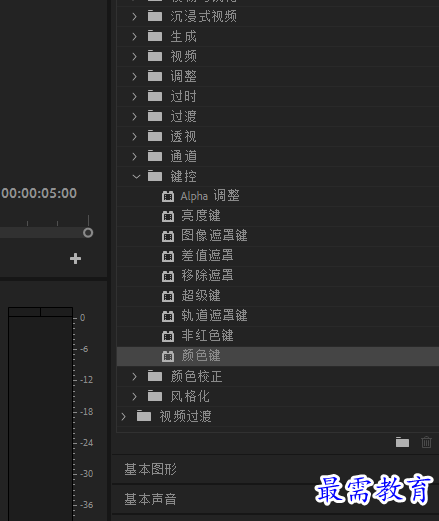
Task: Click the 生成 folder icon
Action: coord(155,36)
